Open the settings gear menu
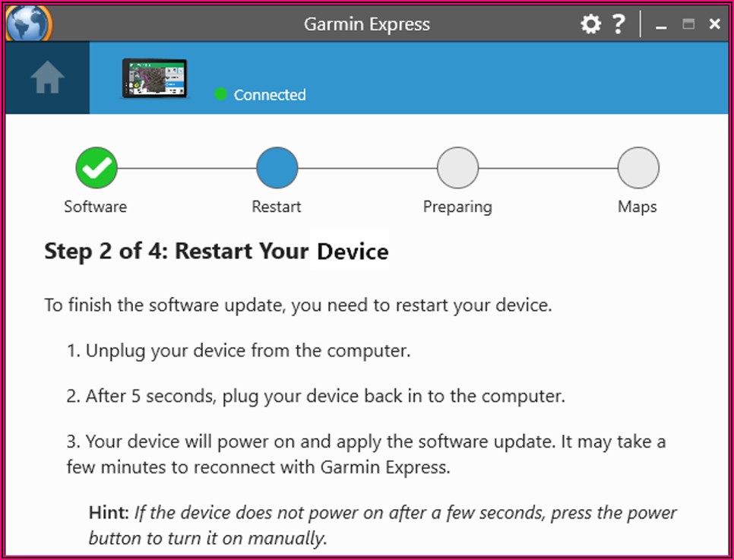Screen dimensions: 734x560 (590, 24)
